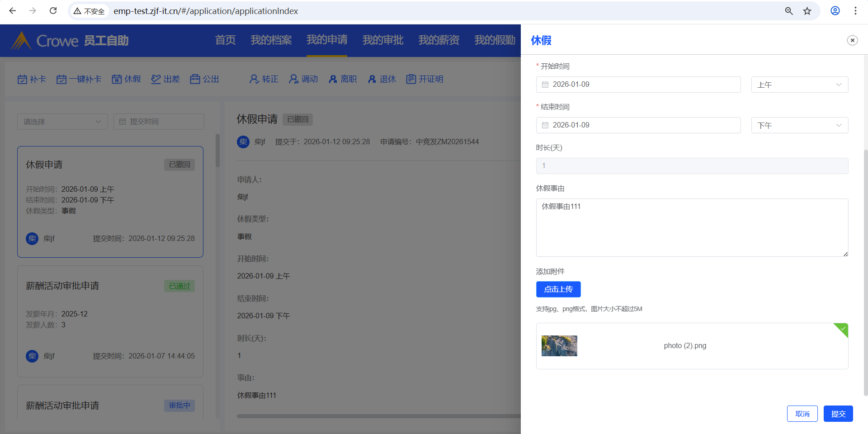The width and height of the screenshot is (868, 434).
Task: Click the photo (2).png attachment thumbnail
Action: (x=559, y=346)
